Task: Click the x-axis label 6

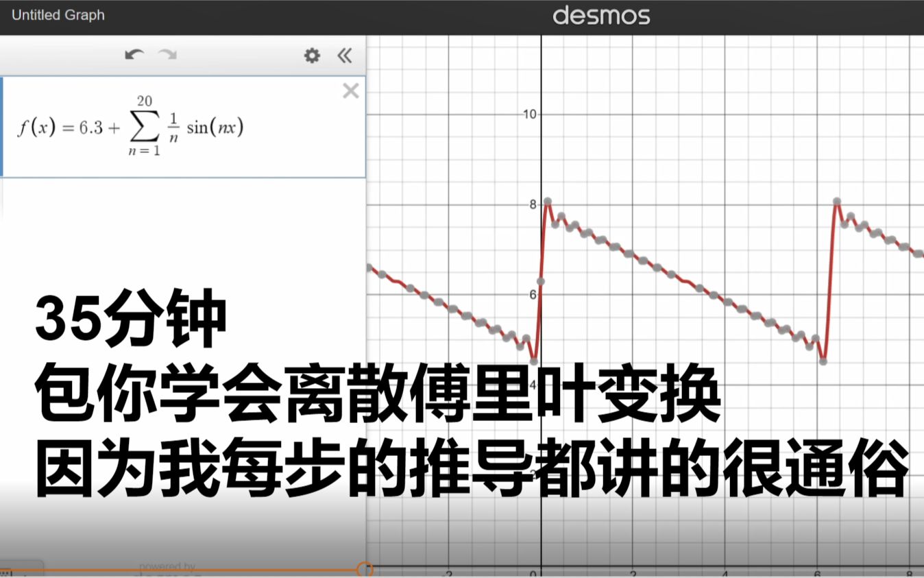Action: pyautogui.click(x=818, y=573)
